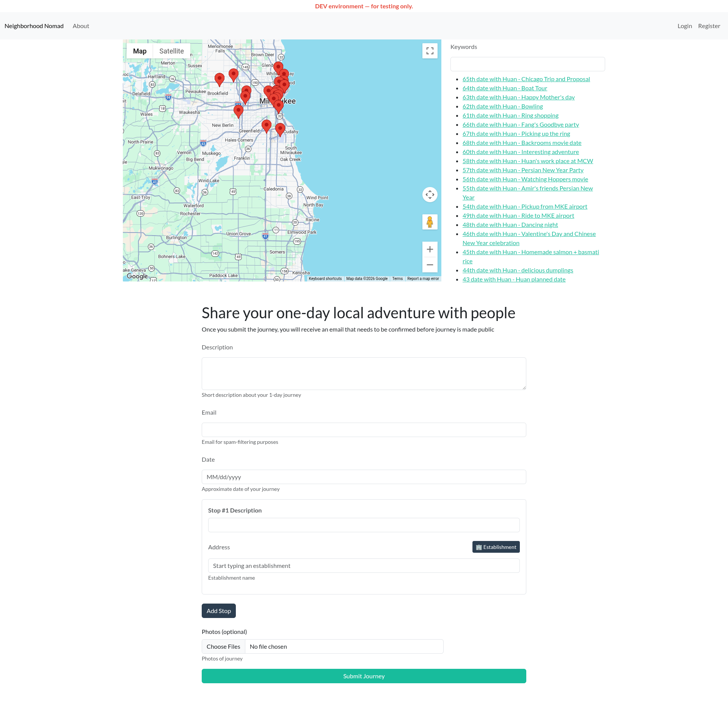
Task: Click the Date MM/dd/yyyy field
Action: [364, 477]
